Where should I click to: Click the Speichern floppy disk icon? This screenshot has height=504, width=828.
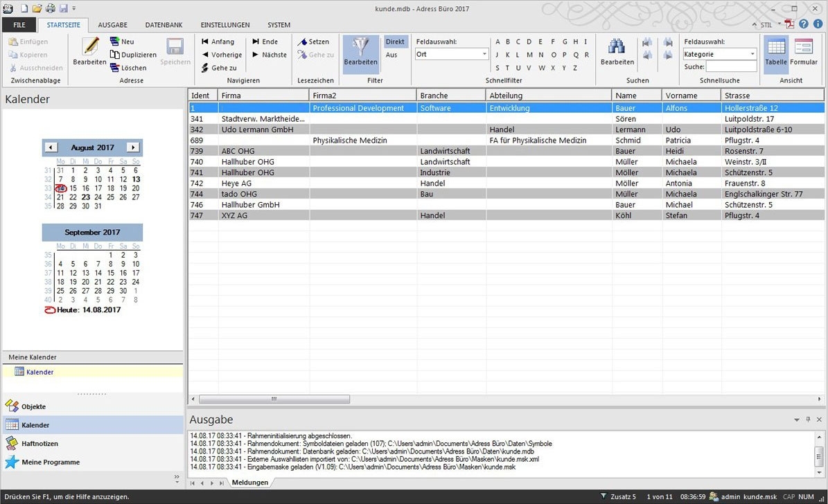point(175,47)
